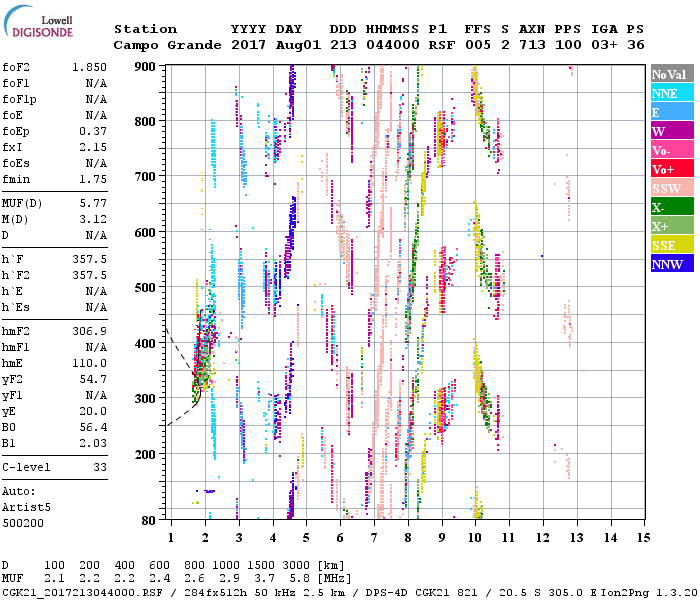
Task: Click the h`F value 357.5
Action: click(90, 260)
